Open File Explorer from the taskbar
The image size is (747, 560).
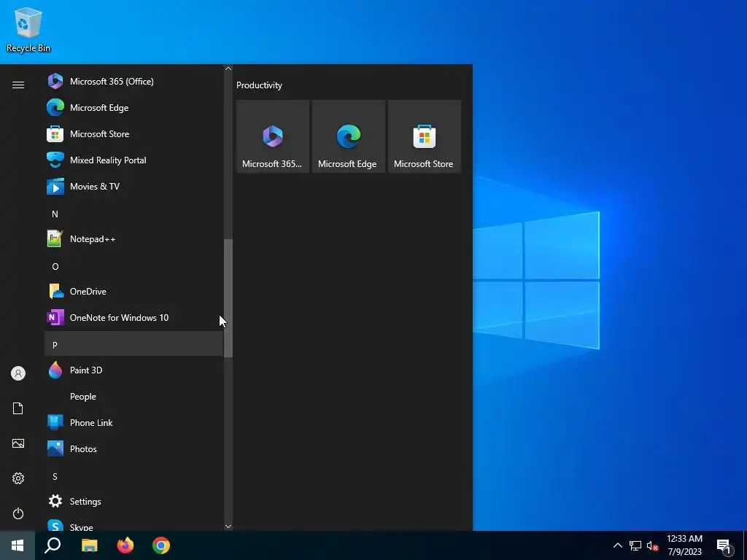click(89, 545)
